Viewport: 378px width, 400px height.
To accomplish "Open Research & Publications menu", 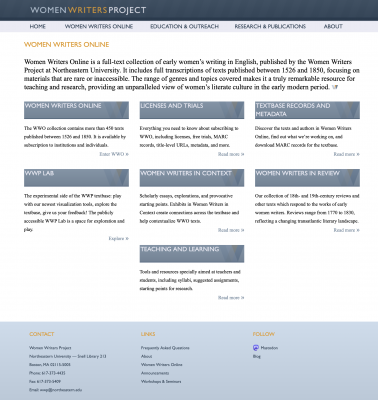I will click(270, 26).
